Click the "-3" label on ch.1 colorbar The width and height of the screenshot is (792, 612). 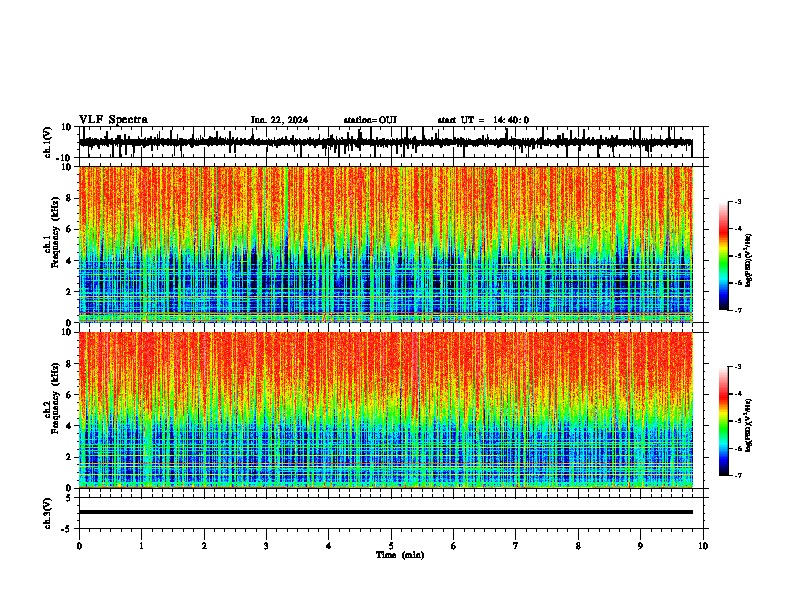(737, 201)
